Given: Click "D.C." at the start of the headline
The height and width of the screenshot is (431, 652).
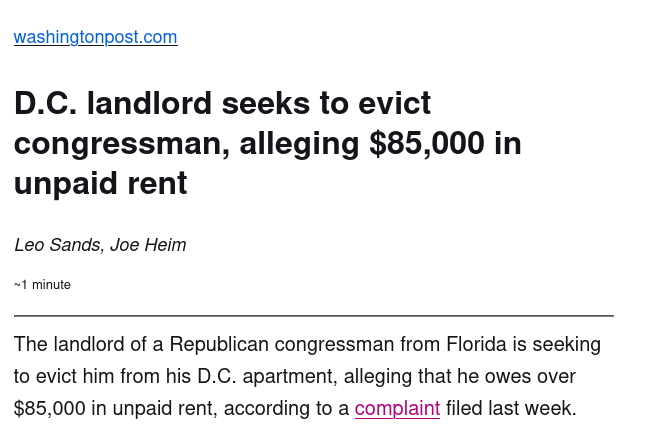Looking at the screenshot, I should (46, 103).
